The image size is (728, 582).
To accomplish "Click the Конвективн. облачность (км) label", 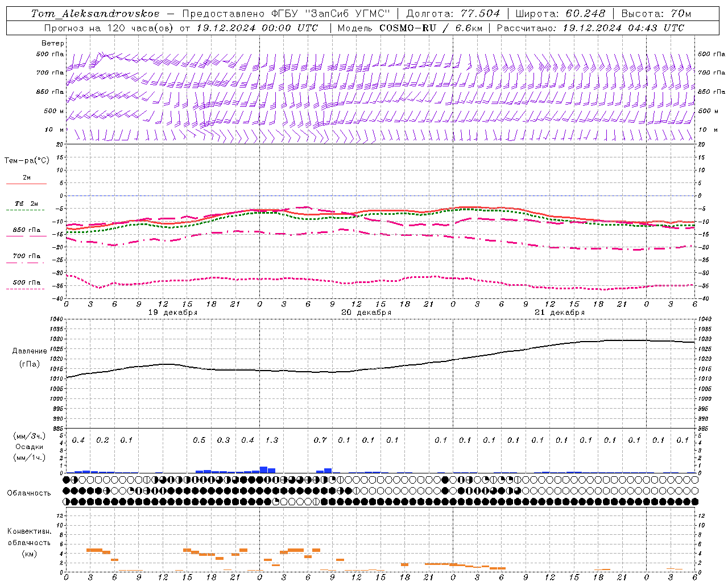I will tap(29, 543).
